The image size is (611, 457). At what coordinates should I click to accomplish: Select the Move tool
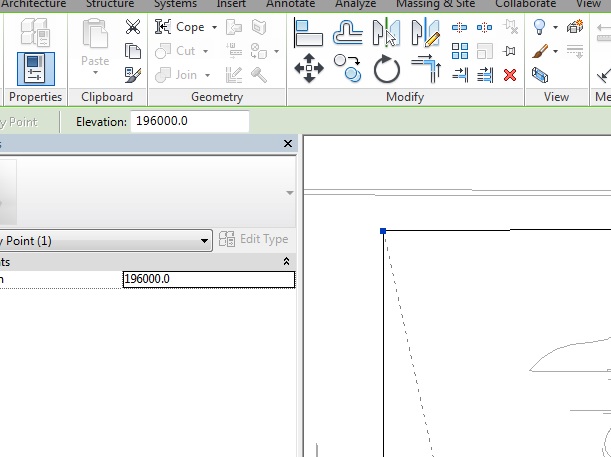(x=309, y=68)
